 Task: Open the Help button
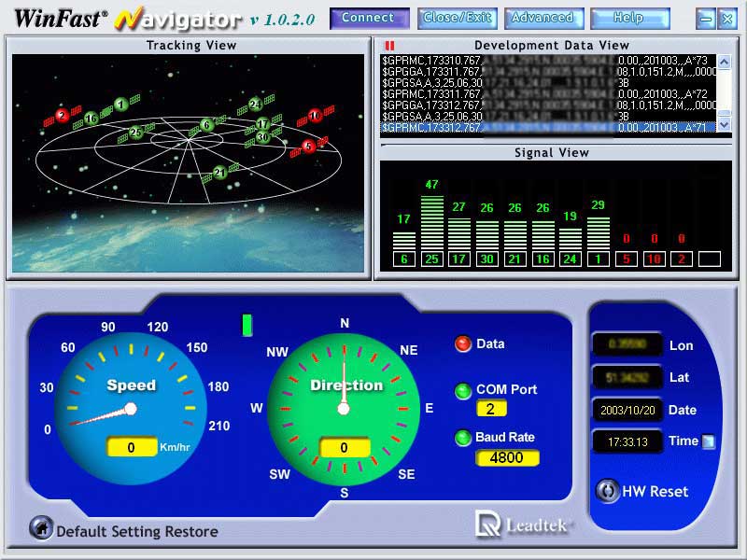[629, 18]
